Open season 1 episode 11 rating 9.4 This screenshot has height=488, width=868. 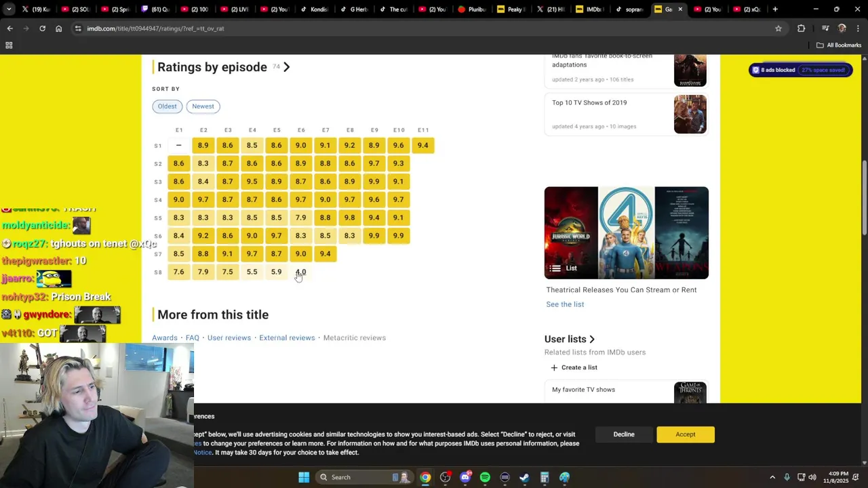[x=423, y=146]
